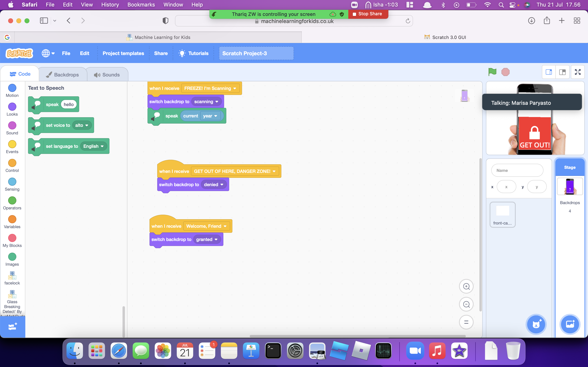Click the Code tab
This screenshot has width=588, height=367.
(x=20, y=74)
